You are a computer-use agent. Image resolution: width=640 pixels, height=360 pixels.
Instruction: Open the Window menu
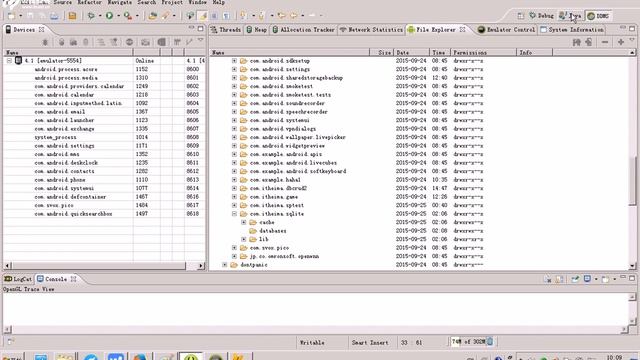click(x=198, y=2)
